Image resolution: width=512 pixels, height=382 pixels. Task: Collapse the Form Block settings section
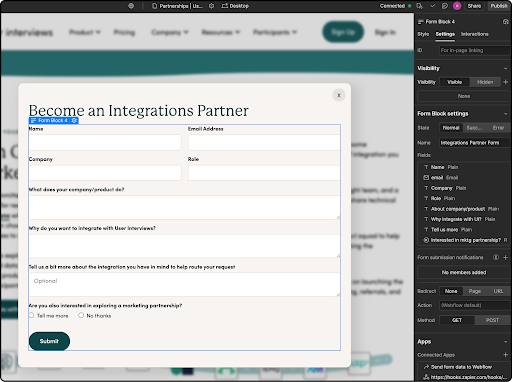pos(506,114)
